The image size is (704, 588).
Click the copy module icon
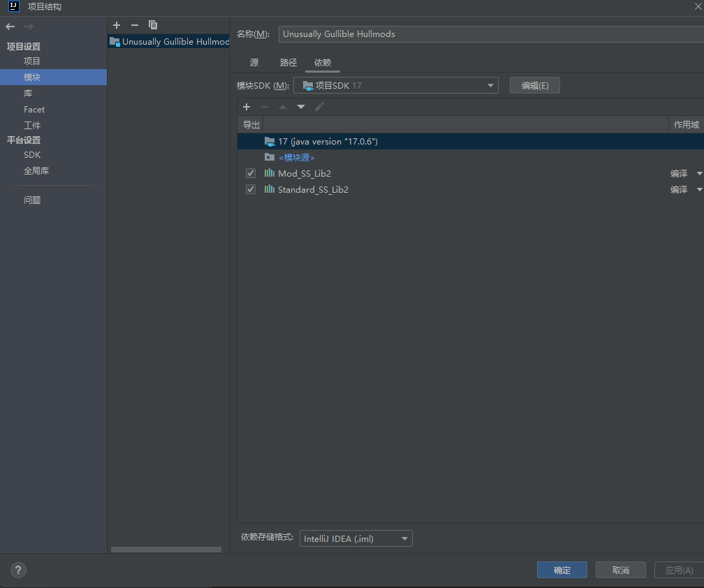coord(153,25)
